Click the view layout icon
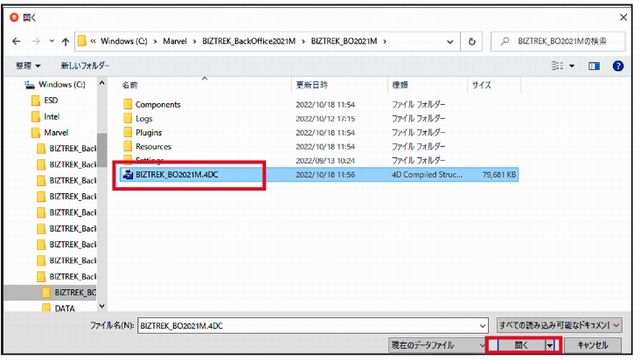 click(x=557, y=65)
